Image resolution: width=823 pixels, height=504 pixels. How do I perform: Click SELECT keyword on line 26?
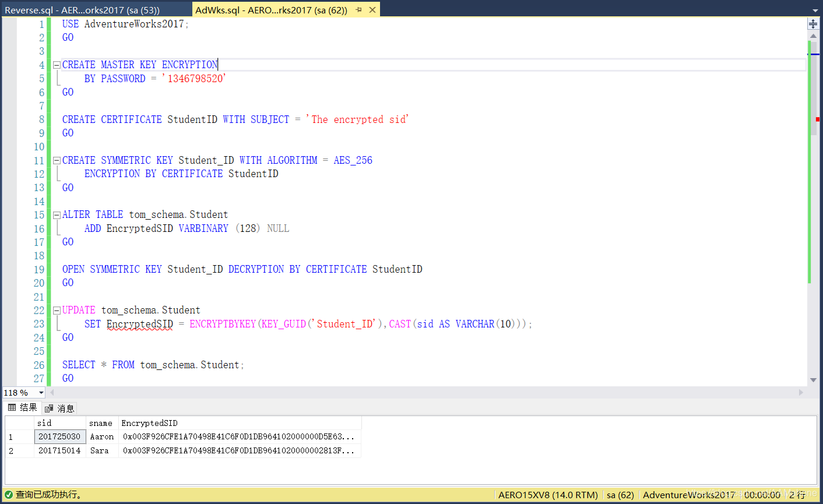(79, 365)
